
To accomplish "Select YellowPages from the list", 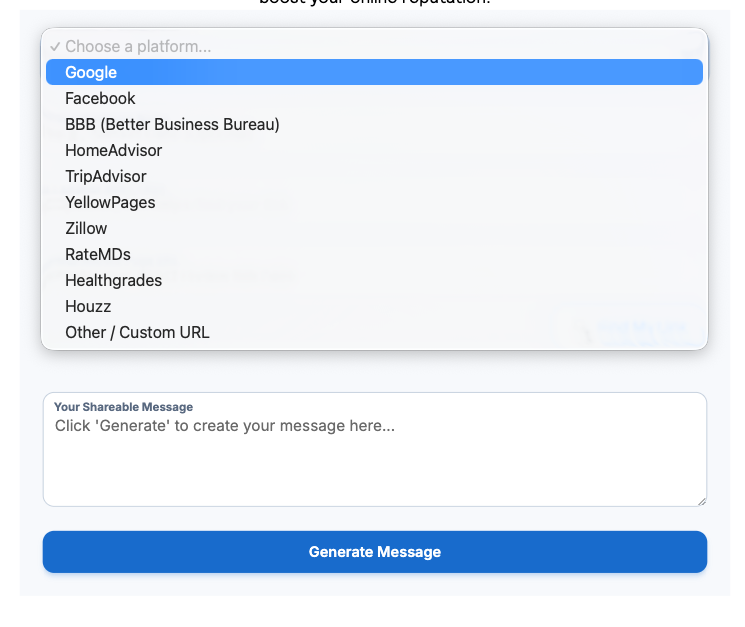I will pyautogui.click(x=374, y=202).
